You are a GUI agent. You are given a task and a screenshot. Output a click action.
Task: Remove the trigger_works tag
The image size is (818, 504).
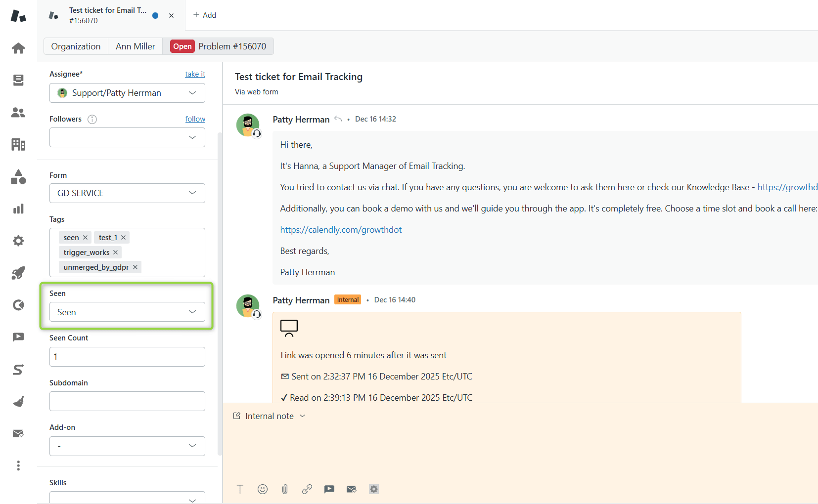116,252
